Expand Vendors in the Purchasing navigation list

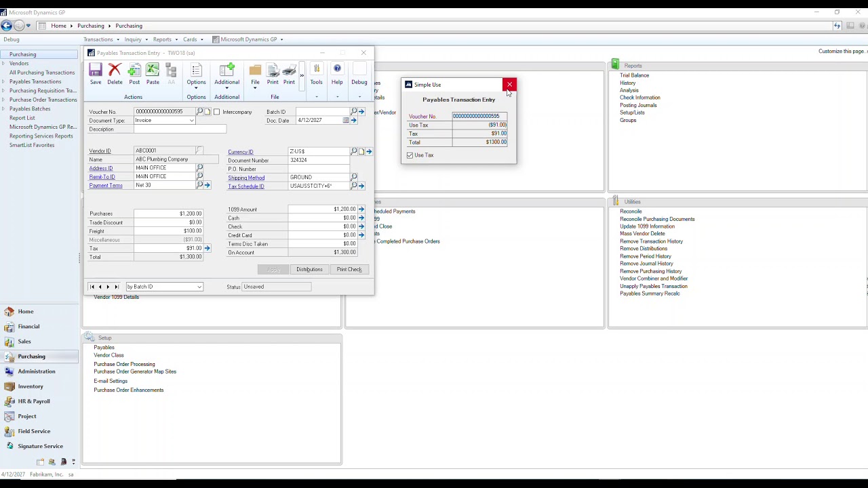coord(3,63)
